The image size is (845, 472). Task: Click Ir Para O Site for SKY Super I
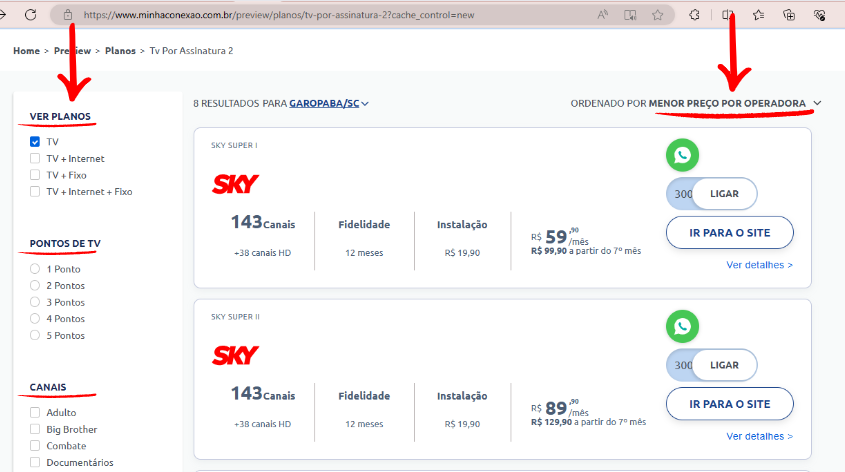point(729,233)
